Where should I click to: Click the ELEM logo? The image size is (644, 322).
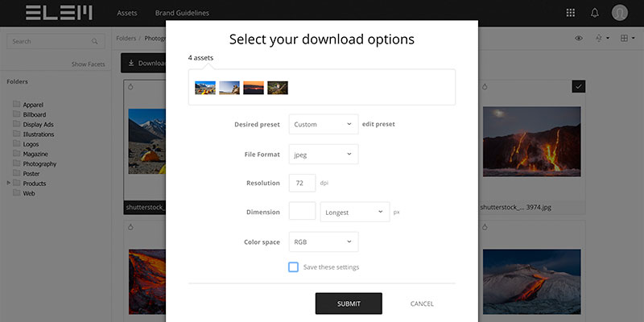tap(59, 13)
